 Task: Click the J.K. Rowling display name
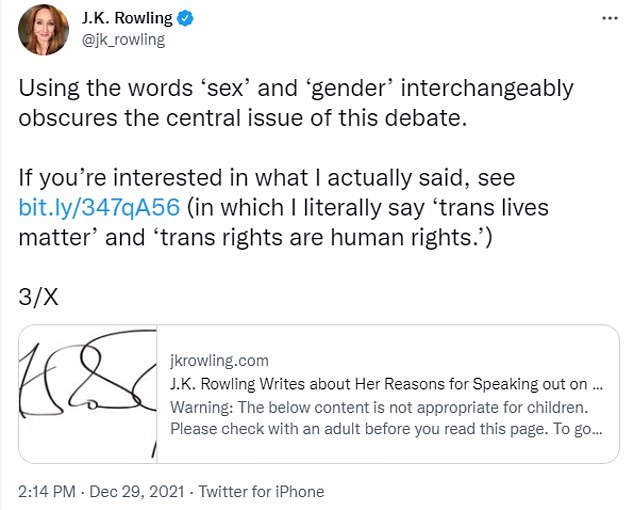coord(129,20)
